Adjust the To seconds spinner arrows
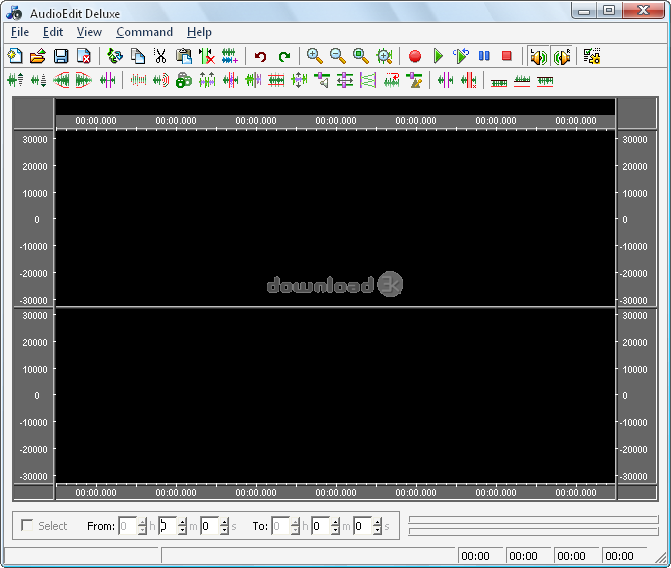The width and height of the screenshot is (671, 568). [377, 526]
